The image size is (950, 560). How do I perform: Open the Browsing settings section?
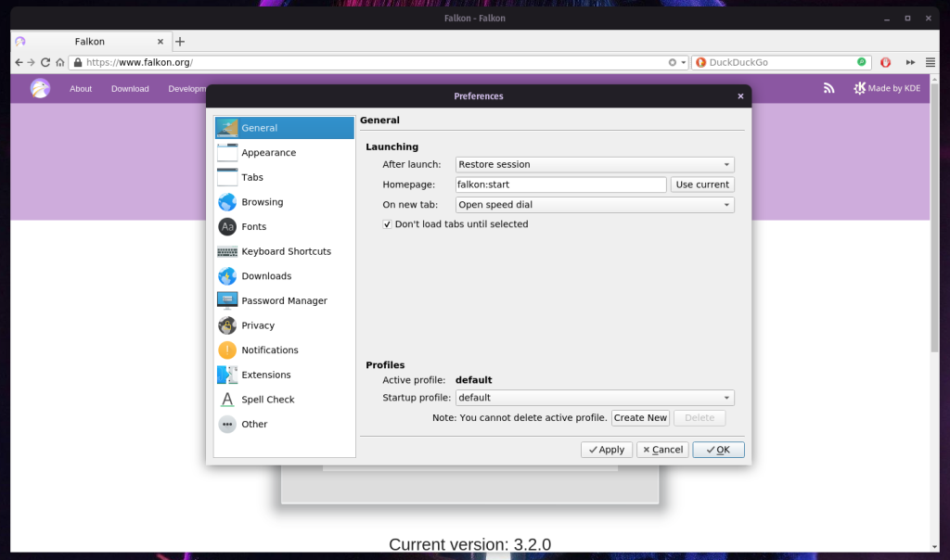point(262,202)
